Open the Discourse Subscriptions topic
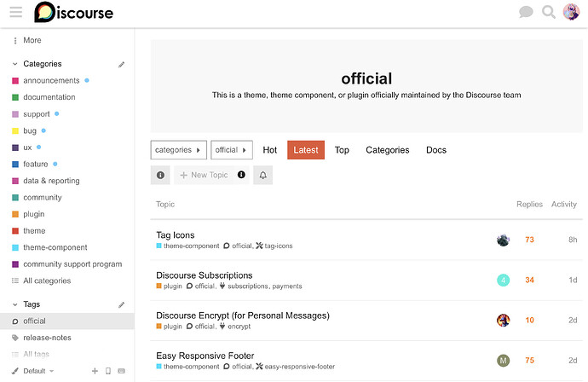Image resolution: width=588 pixels, height=382 pixels. click(204, 275)
